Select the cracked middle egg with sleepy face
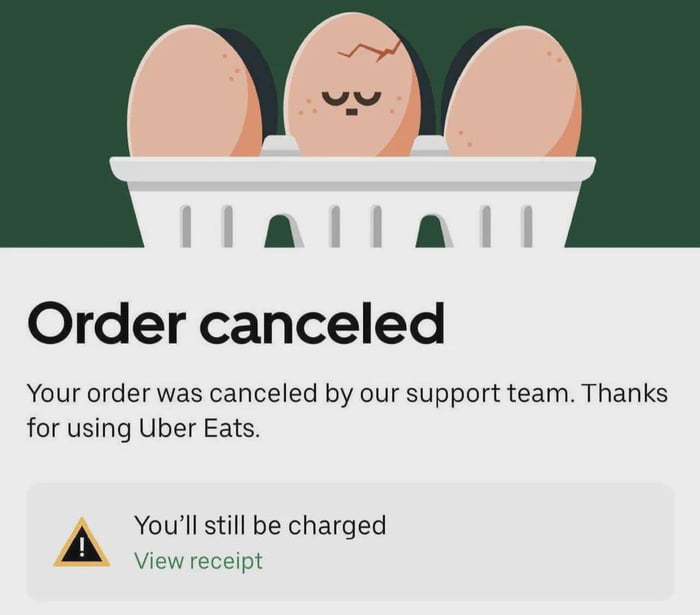Viewport: 700px width, 615px height. pyautogui.click(x=353, y=85)
